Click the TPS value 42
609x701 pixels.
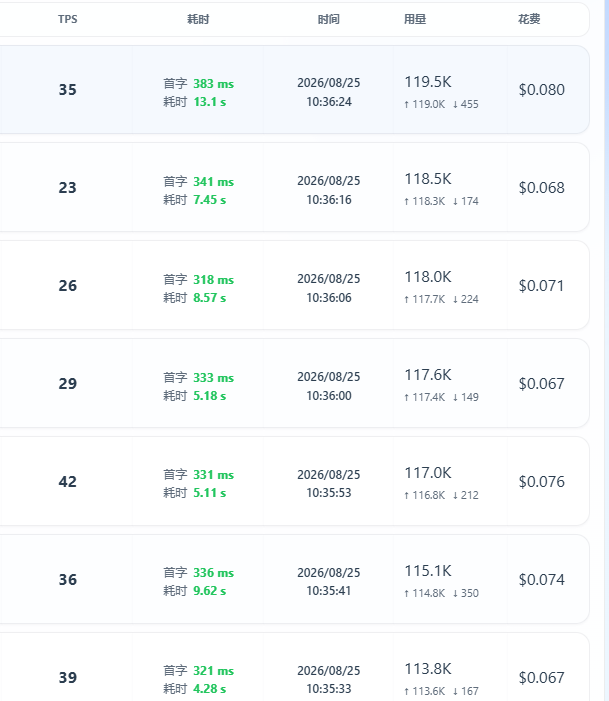pyautogui.click(x=68, y=481)
